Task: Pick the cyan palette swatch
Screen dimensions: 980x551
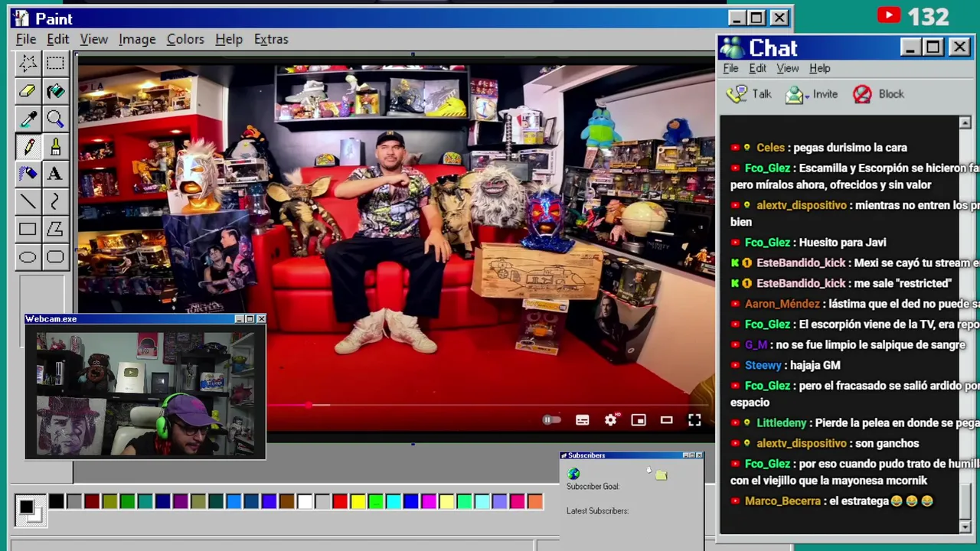Action: point(394,502)
